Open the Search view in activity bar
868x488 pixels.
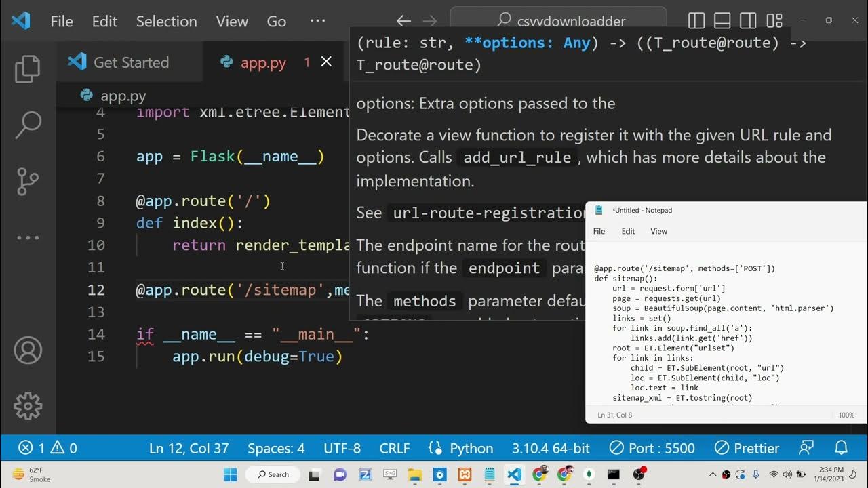(28, 125)
